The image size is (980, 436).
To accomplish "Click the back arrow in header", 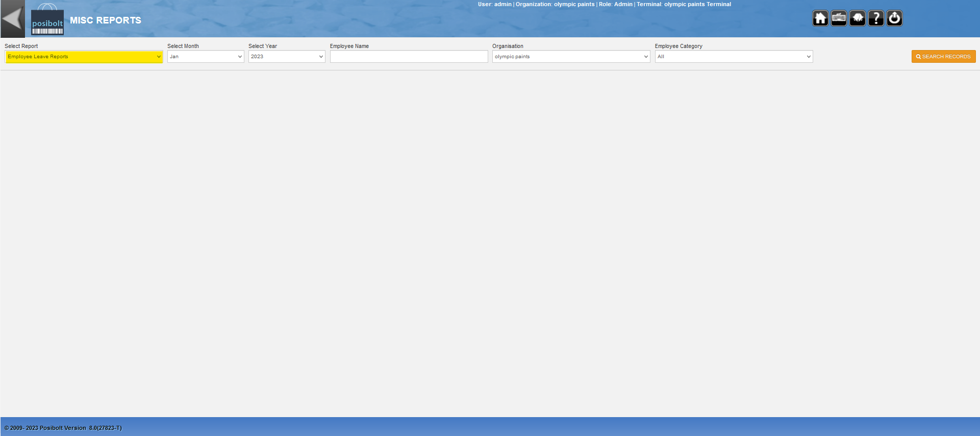I will [x=12, y=19].
